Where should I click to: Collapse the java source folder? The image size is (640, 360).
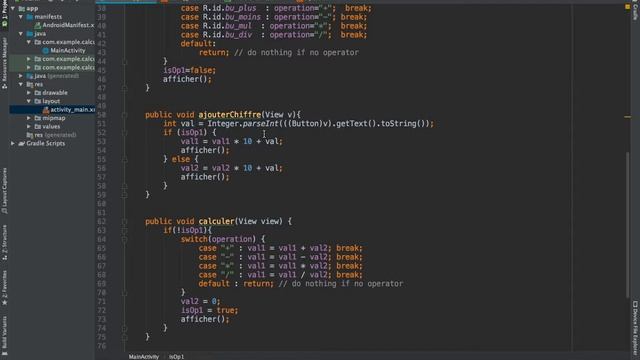click(21, 33)
